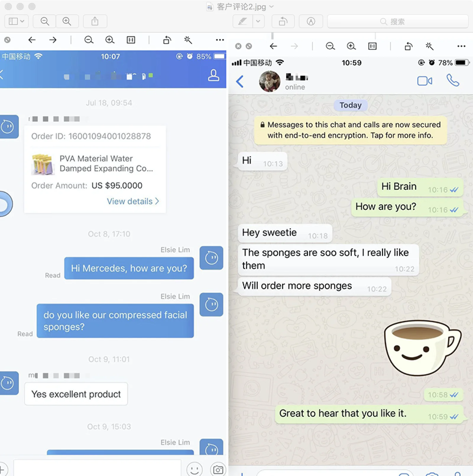Click the Preview zoom out magnifier button
The height and width of the screenshot is (476, 473).
tap(45, 21)
